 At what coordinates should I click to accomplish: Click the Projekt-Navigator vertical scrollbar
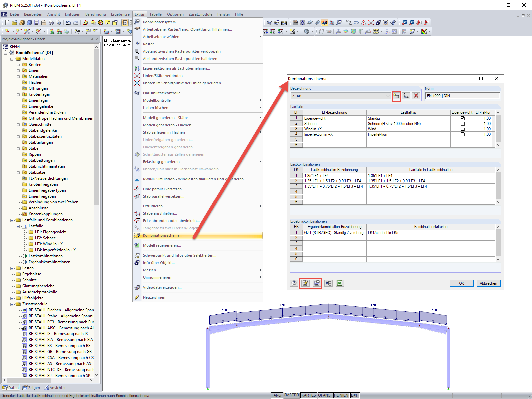point(97,126)
